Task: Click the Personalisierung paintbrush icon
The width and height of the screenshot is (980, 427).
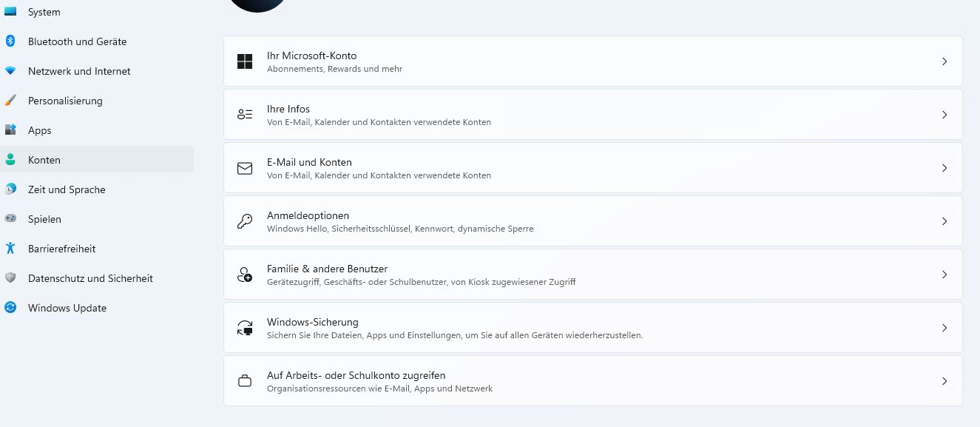Action: [x=10, y=101]
